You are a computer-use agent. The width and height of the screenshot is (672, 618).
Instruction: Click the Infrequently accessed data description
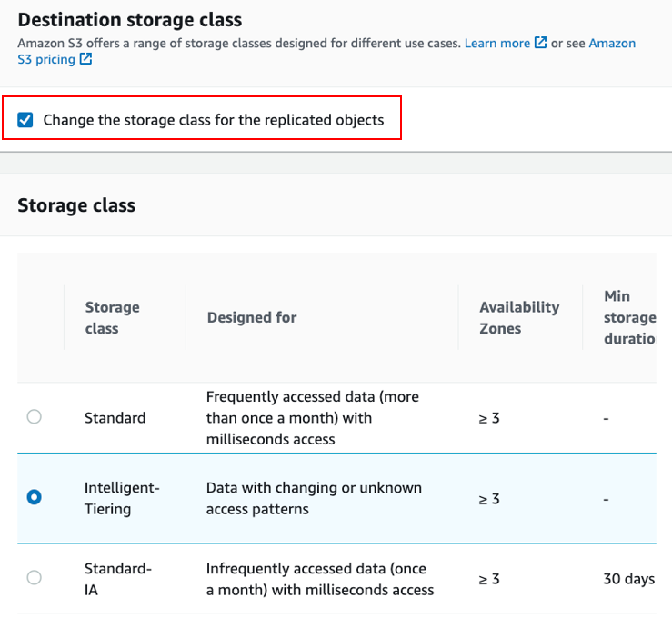click(x=319, y=579)
